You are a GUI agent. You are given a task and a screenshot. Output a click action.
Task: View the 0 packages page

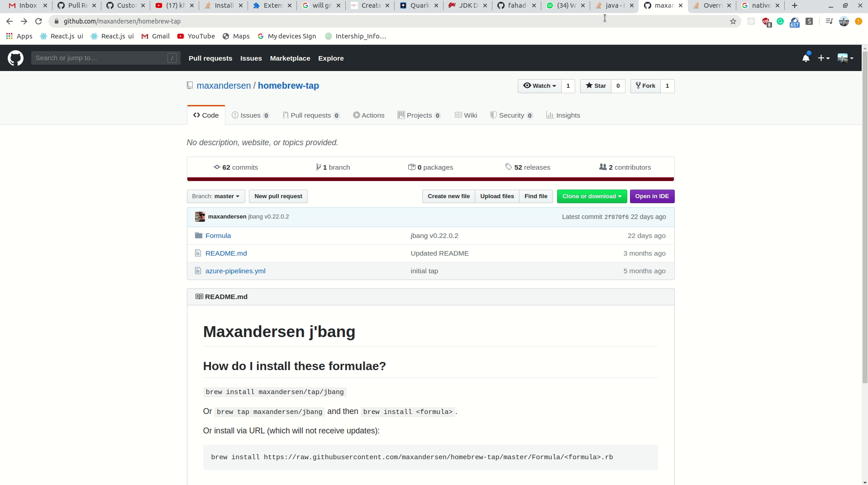click(x=430, y=167)
